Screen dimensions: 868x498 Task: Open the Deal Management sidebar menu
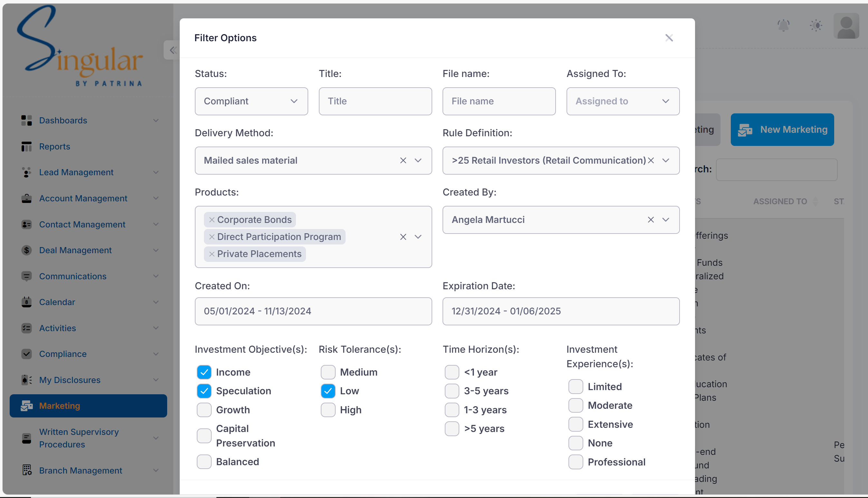(x=88, y=250)
